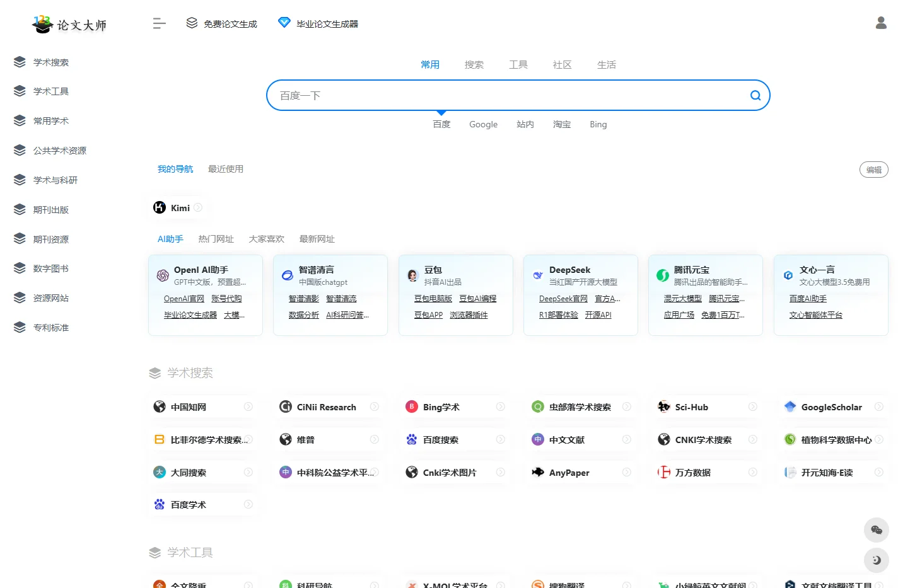Click arrow icon next to GoogleScholar

click(x=879, y=406)
